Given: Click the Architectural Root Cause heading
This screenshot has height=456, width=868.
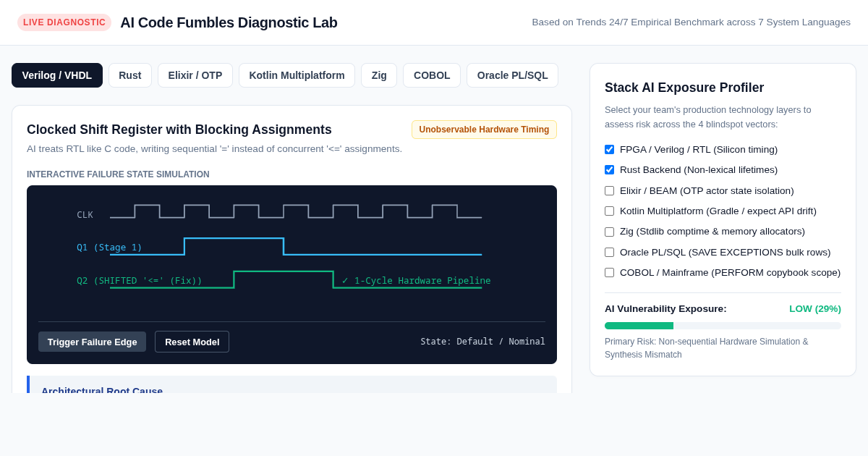Looking at the screenshot, I should tap(102, 389).
